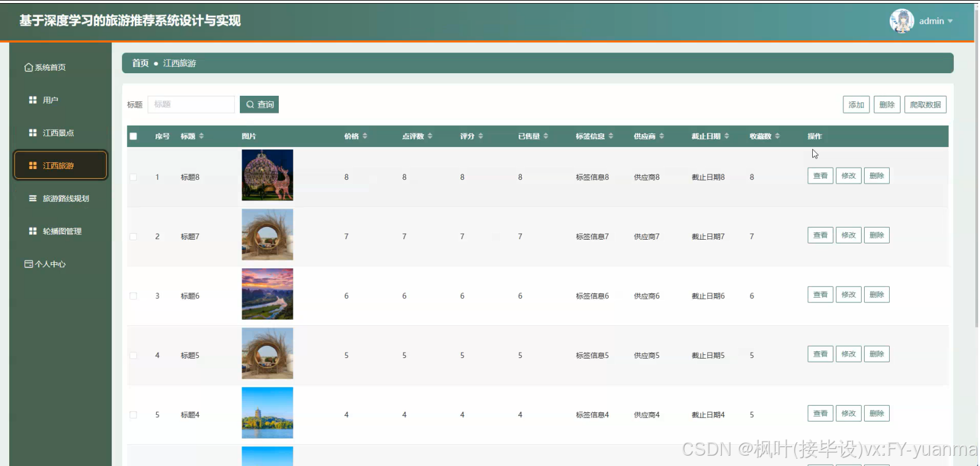Open the sunset river thumbnail in row 标题6
Viewport: 980px width, 466px height.
pyautogui.click(x=267, y=294)
